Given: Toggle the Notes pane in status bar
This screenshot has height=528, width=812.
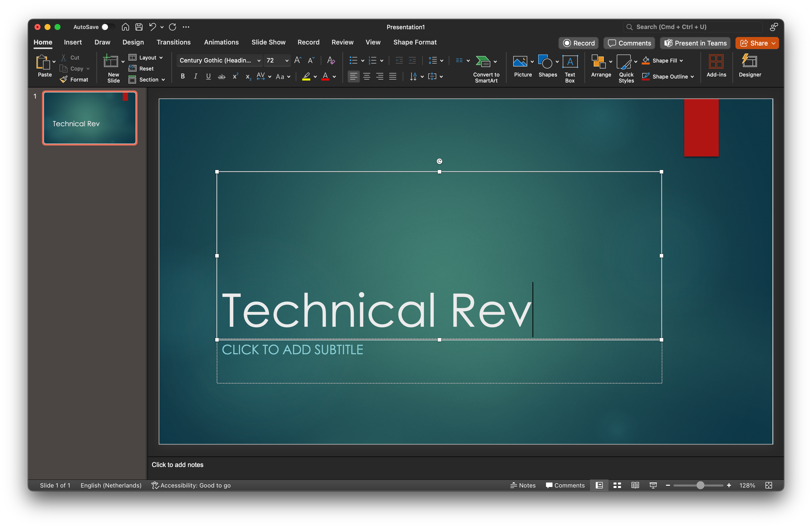Looking at the screenshot, I should point(523,485).
